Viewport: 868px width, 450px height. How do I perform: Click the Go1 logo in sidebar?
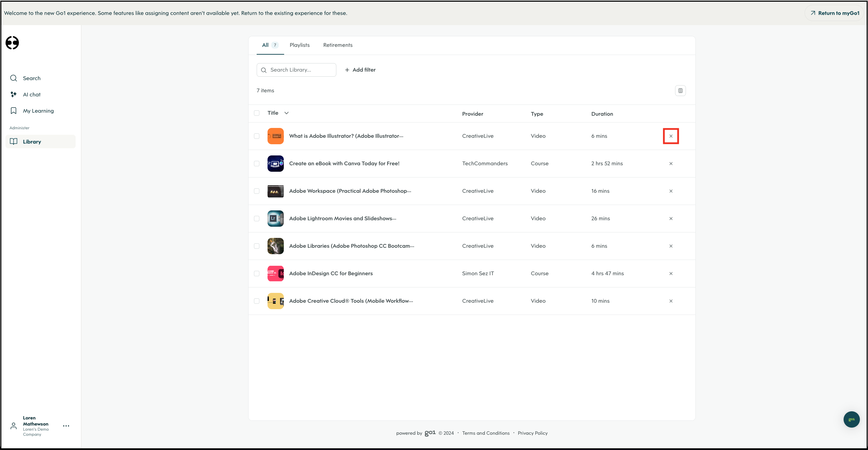(12, 43)
